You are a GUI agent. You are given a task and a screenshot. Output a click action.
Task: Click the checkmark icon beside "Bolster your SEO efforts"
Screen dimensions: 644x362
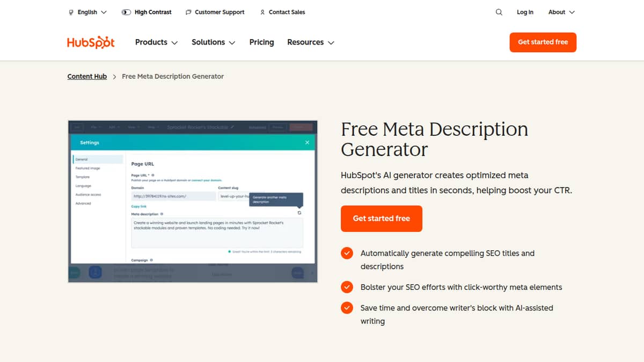click(347, 287)
